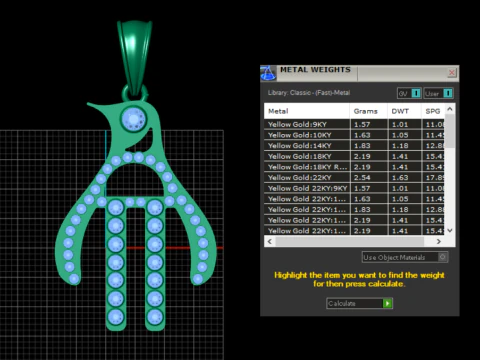The height and width of the screenshot is (360, 480).
Task: Sort by the Grams column header
Action: pyautogui.click(x=368, y=111)
